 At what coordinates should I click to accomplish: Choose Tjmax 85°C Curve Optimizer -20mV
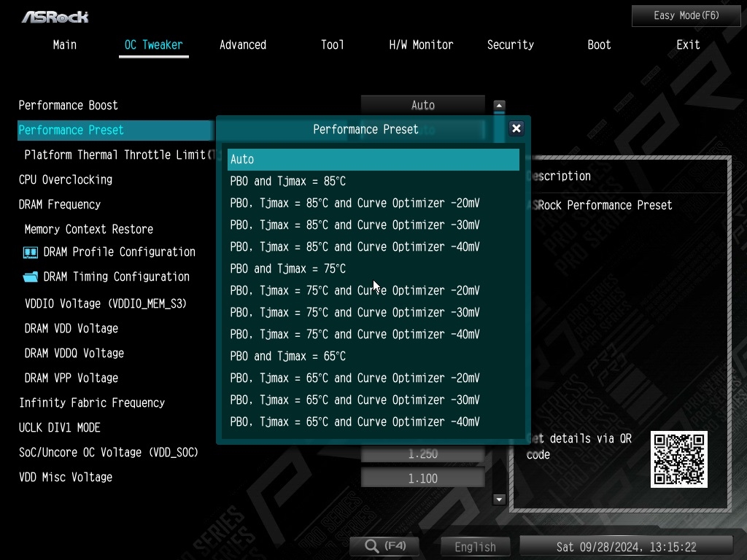point(373,203)
